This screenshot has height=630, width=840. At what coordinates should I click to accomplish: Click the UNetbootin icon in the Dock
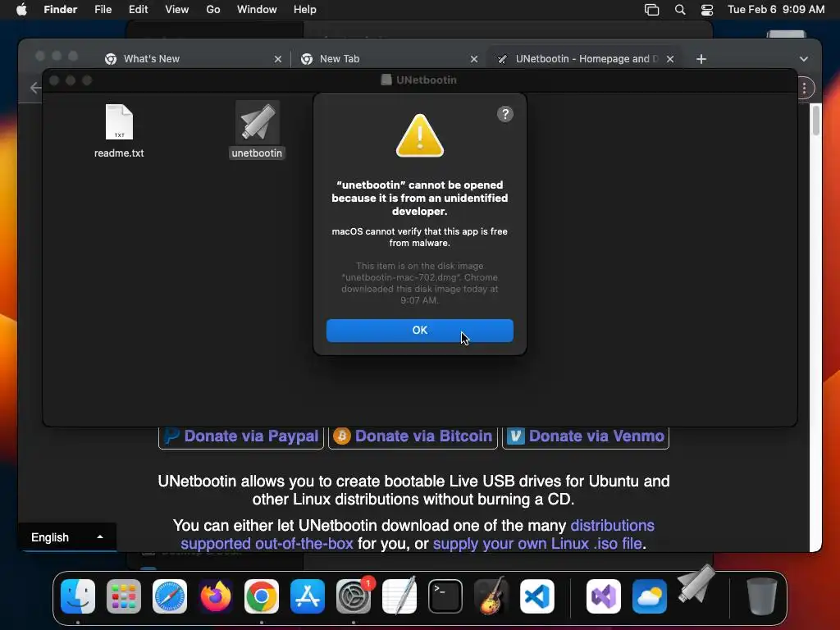coord(696,584)
